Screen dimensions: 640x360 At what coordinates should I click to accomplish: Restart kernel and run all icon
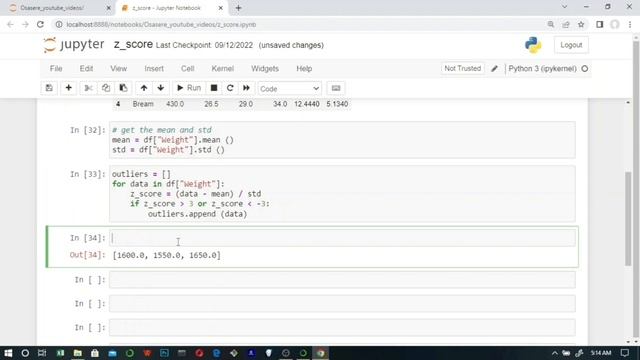click(246, 88)
